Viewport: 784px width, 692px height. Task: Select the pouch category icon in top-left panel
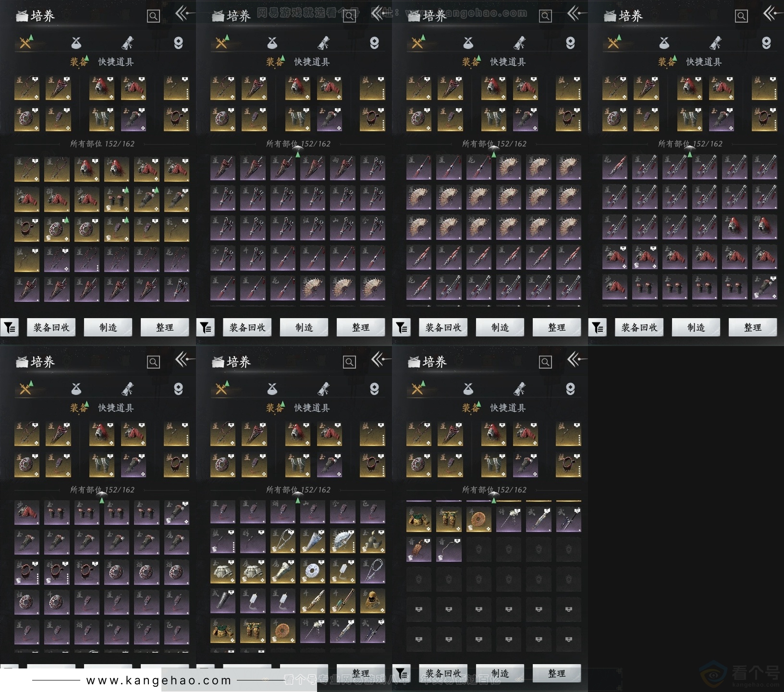click(76, 43)
